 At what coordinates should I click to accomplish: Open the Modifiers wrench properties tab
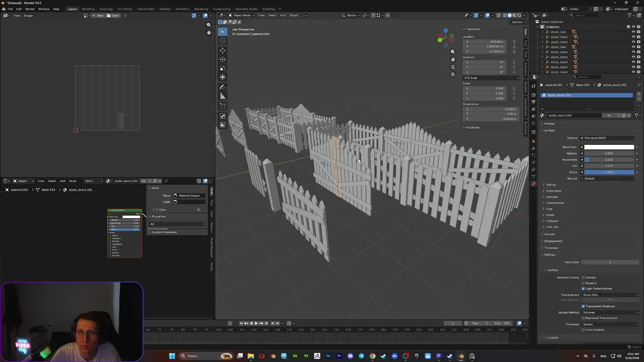[533, 148]
